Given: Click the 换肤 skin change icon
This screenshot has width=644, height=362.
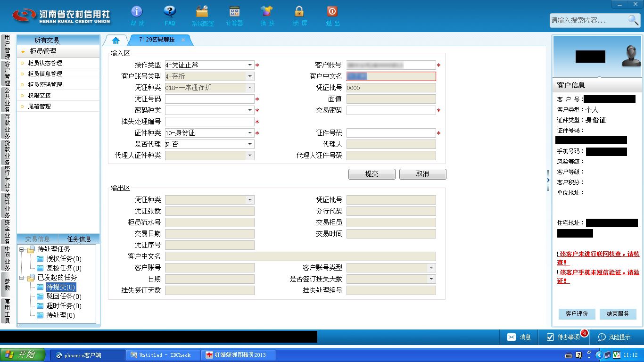Looking at the screenshot, I should 267,16.
